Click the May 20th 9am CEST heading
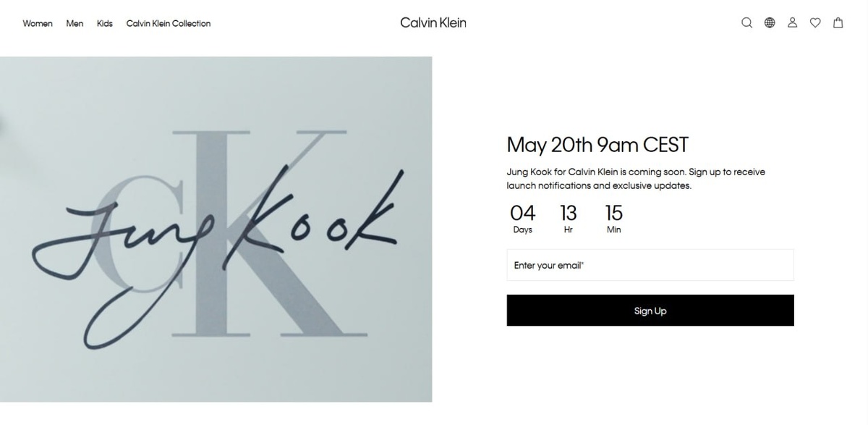Viewport: 868px width, 425px height. pos(597,145)
